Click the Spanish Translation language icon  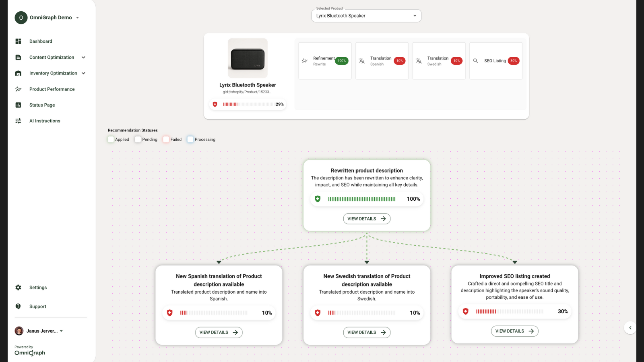click(x=362, y=61)
